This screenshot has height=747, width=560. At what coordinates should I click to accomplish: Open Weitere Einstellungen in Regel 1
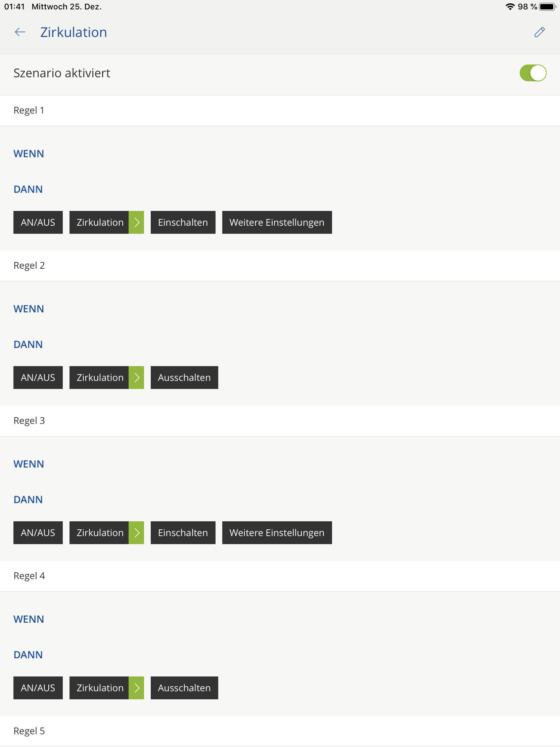[x=276, y=222]
